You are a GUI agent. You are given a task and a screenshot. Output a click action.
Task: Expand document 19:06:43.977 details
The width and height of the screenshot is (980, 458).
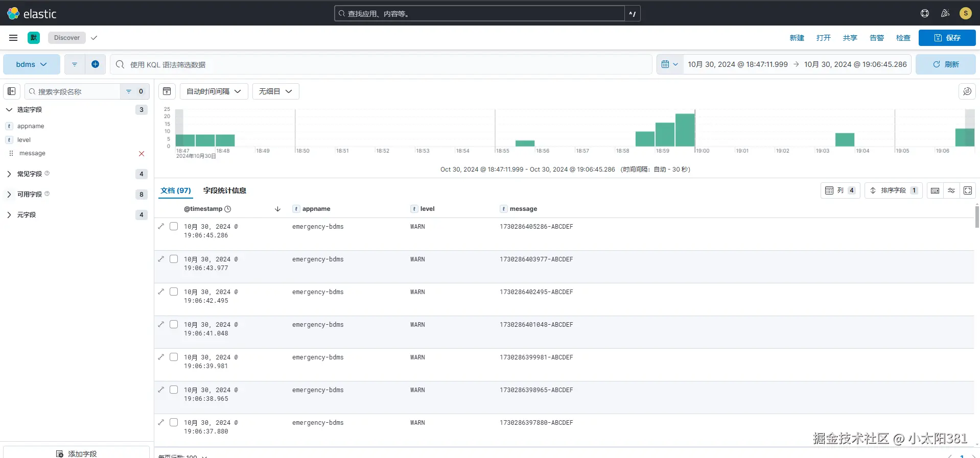161,259
